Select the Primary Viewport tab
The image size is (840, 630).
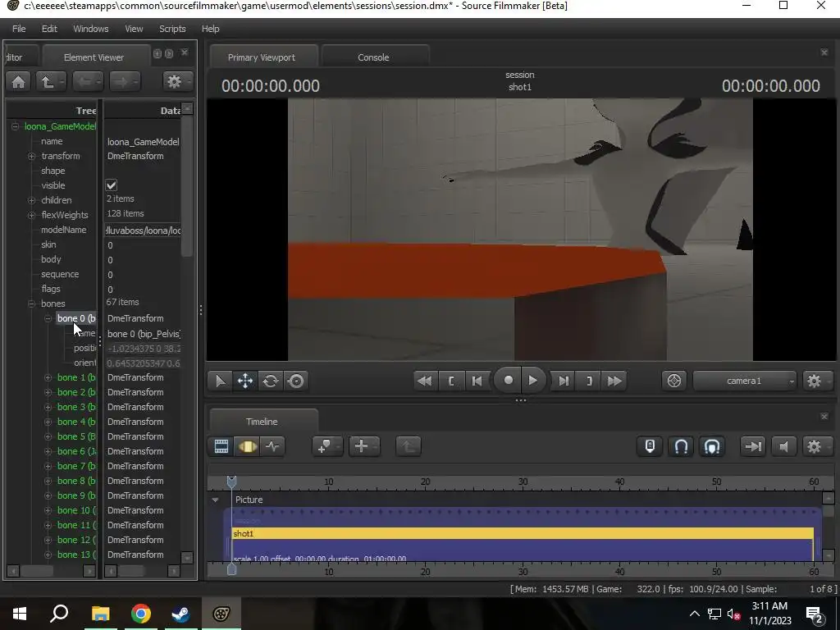[262, 57]
